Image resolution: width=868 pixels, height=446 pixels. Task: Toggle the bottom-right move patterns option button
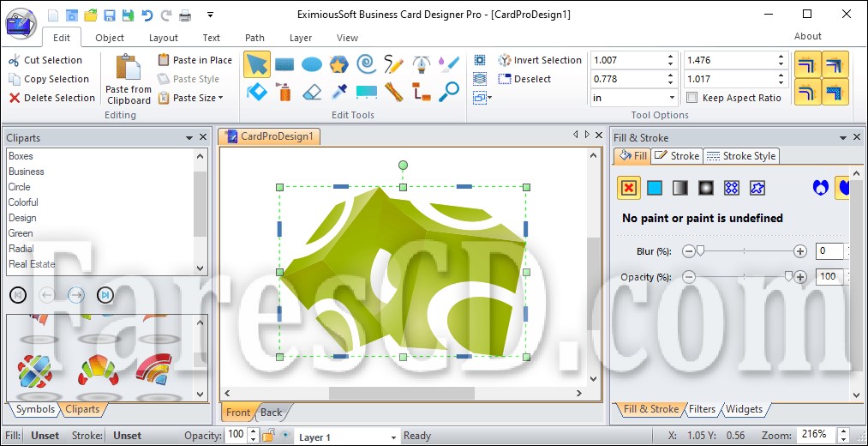(x=835, y=92)
